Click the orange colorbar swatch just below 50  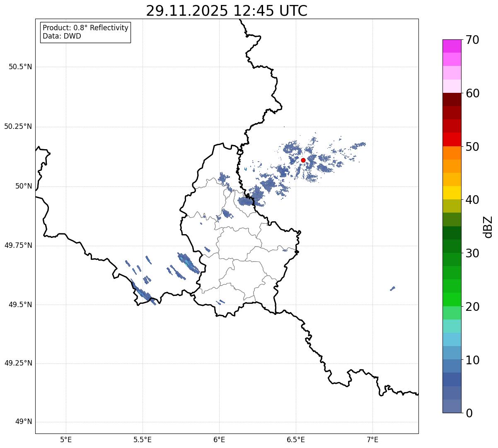pos(452,153)
